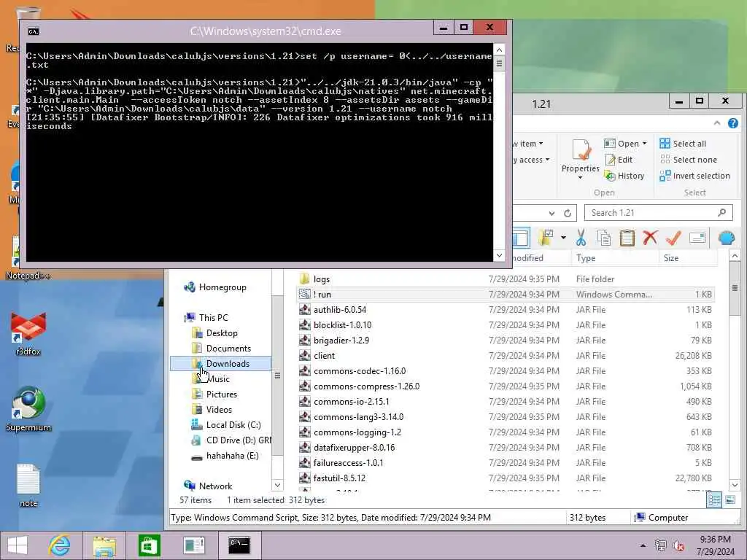Open the Open button dropdown arrow
This screenshot has width=747, height=560.
pos(645,144)
